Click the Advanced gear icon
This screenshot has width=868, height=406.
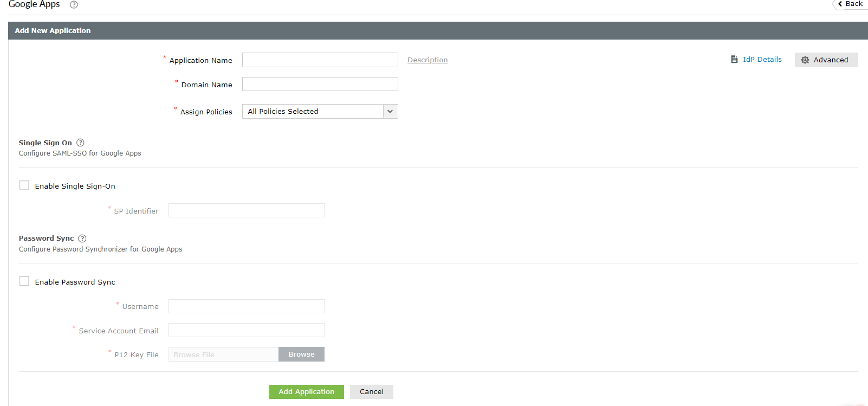pos(805,60)
